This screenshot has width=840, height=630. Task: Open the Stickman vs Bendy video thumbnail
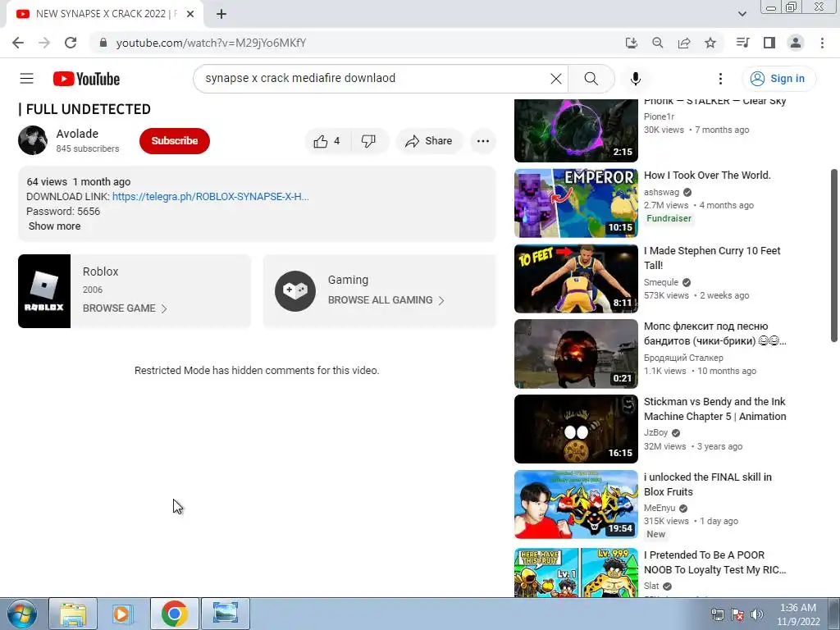(x=576, y=429)
